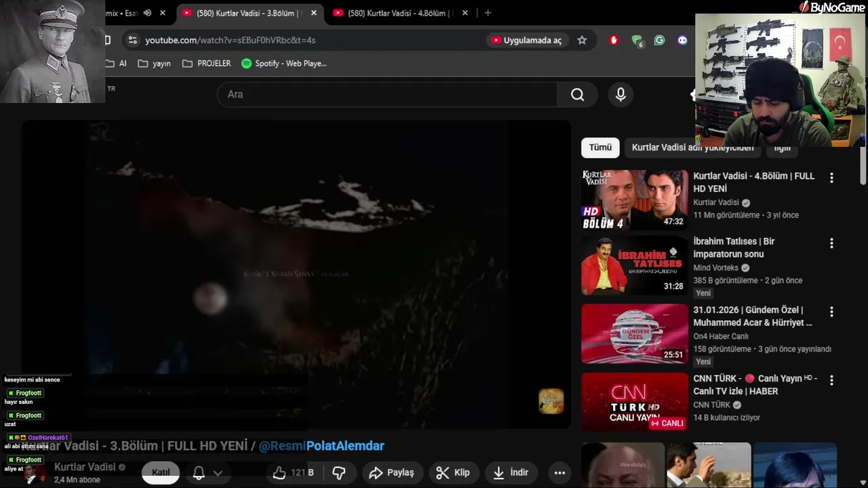868x488 pixels.
Task: Open the green shield extension with the 6 badge
Action: coord(637,41)
